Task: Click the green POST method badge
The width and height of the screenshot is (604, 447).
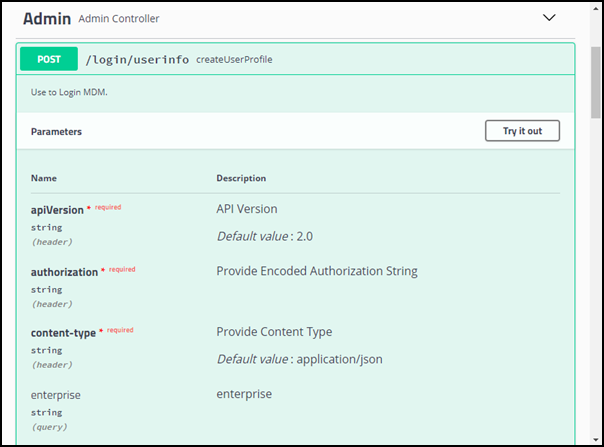Action: click(x=49, y=59)
